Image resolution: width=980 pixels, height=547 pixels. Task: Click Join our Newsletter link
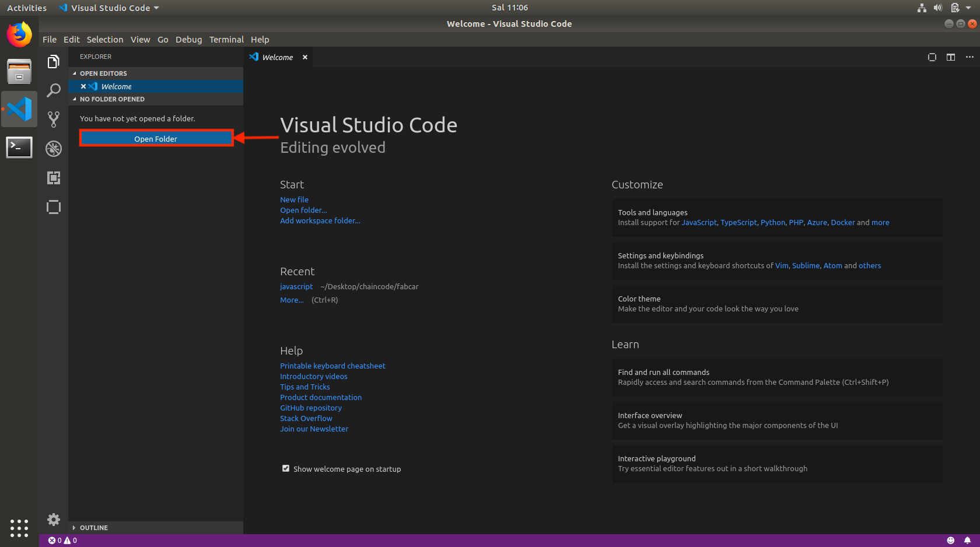click(x=314, y=429)
